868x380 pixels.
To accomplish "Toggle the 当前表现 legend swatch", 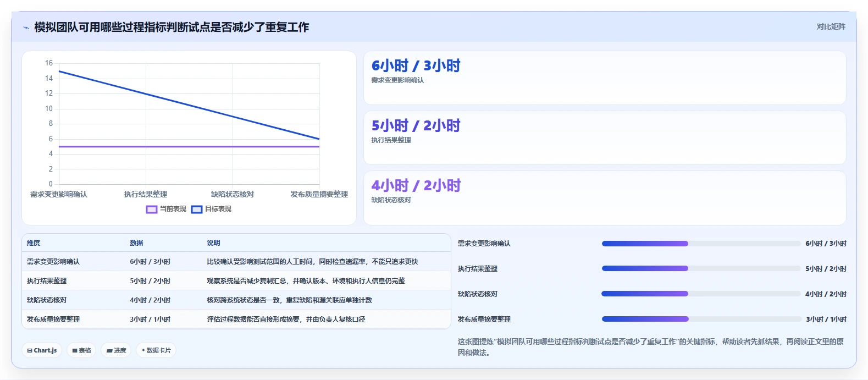I will pos(152,210).
